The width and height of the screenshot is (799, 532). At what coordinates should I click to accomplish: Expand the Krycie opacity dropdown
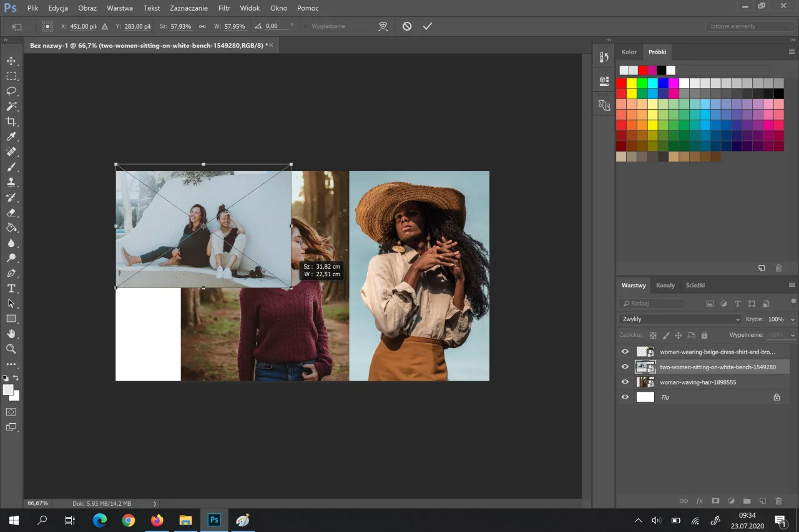793,319
